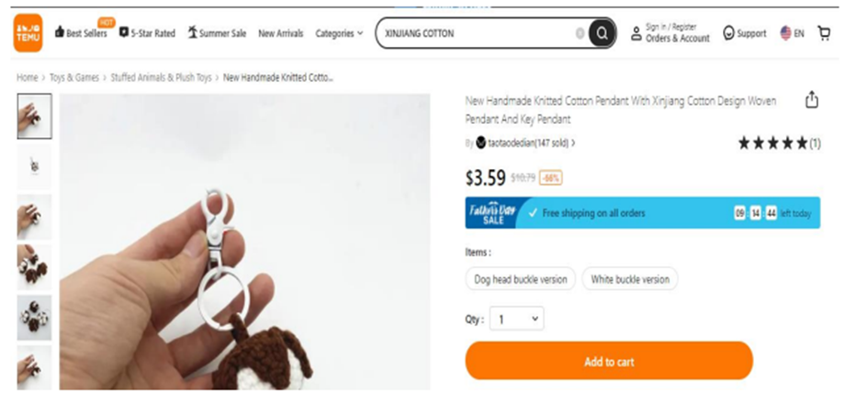Clear the search field with the X icon
The image size is (868, 394).
580,34
